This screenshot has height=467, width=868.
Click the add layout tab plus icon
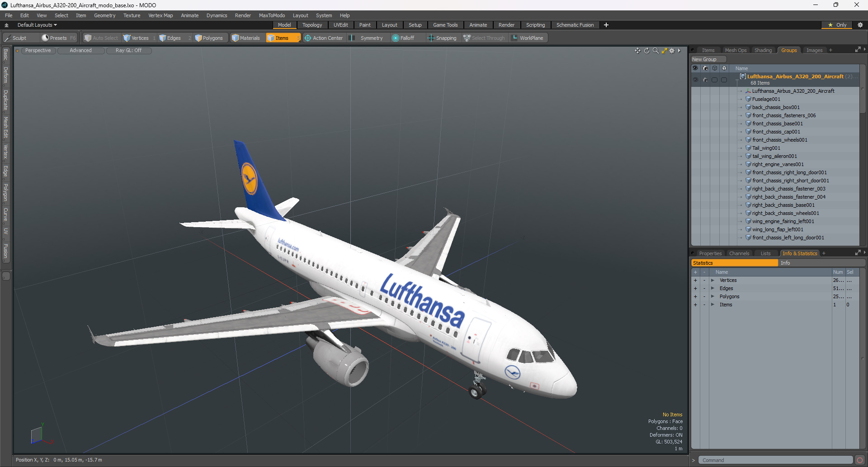(606, 25)
